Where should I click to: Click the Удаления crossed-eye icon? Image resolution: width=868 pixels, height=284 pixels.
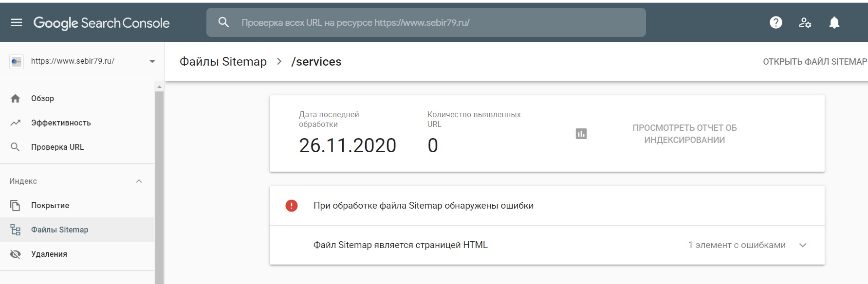16,254
